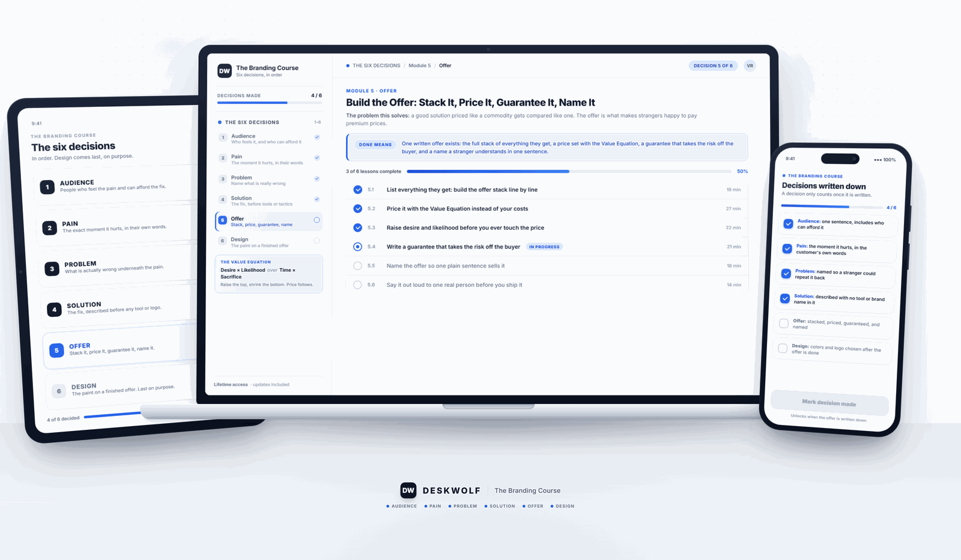Collapse The Six Decisions sidebar section
The width and height of the screenshot is (961, 560).
pos(269,122)
